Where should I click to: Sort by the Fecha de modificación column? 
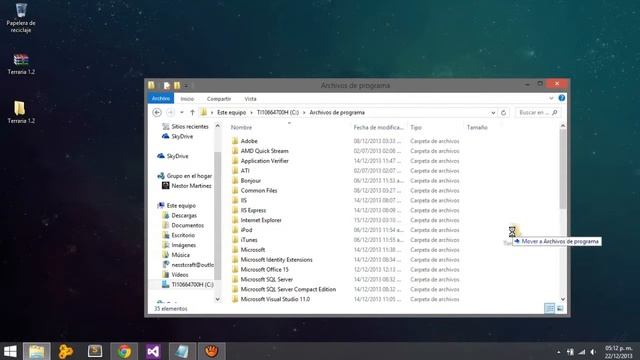tap(378, 127)
